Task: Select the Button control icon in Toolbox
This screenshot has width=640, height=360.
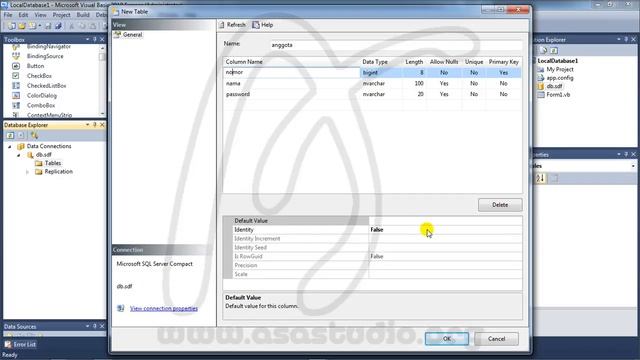Action: click(x=16, y=66)
